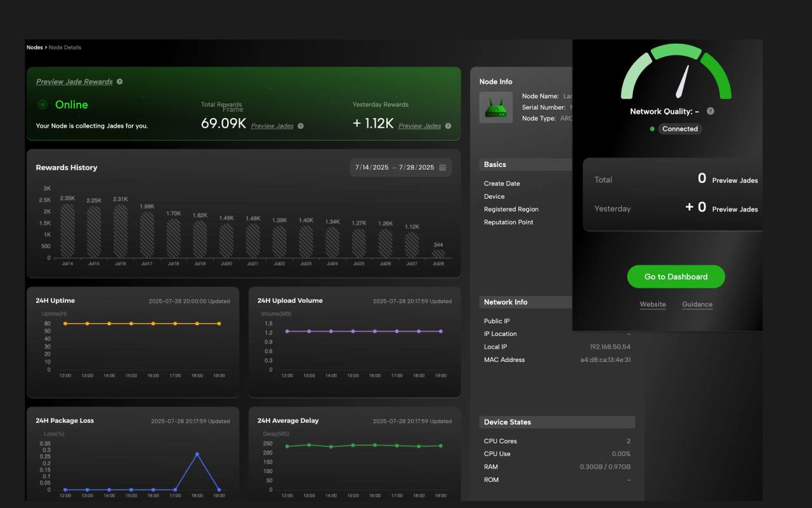Click Local IP value 192.168.50.54
Viewport: 812px width, 508px height.
(610, 347)
